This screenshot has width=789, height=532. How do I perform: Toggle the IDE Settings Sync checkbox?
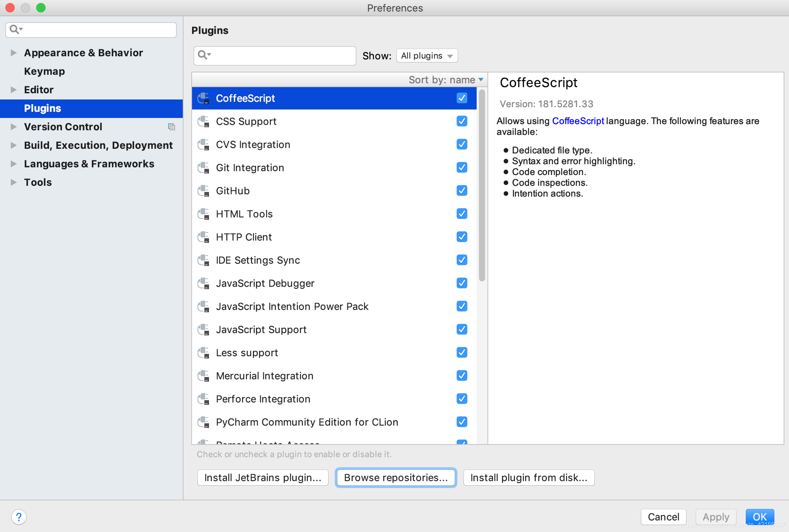[462, 260]
